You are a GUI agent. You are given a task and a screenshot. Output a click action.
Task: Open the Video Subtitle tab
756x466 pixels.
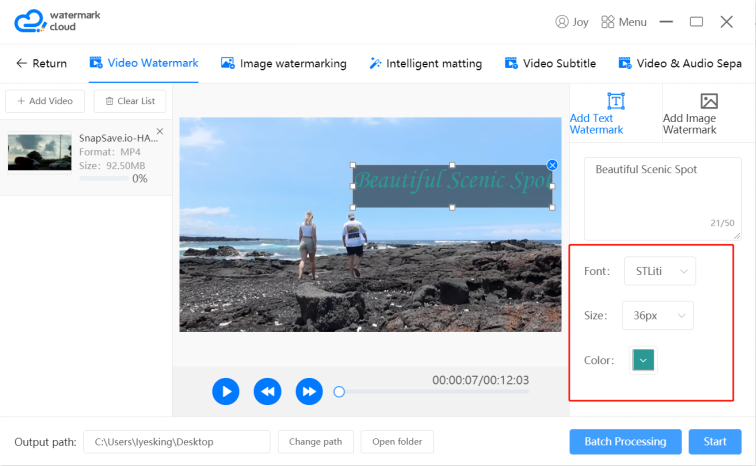[x=550, y=63]
